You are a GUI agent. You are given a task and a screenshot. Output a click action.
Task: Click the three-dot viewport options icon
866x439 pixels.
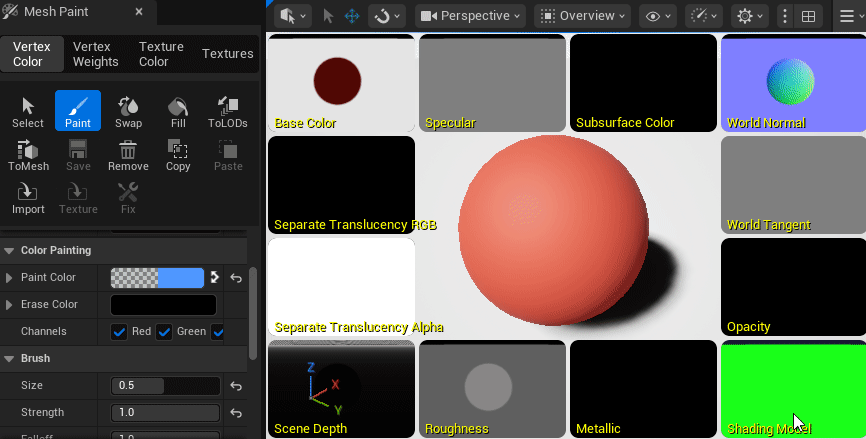(785, 17)
